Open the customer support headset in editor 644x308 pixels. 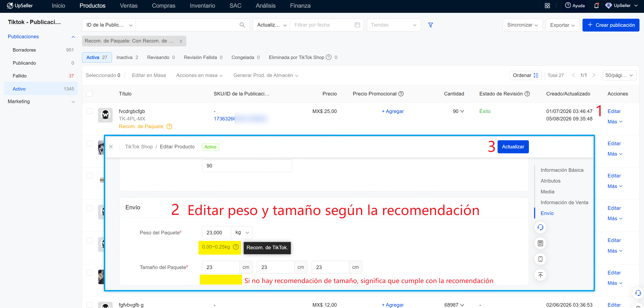point(540,227)
